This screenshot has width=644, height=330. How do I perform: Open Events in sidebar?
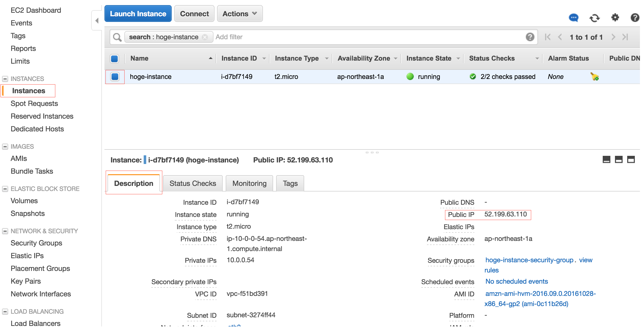[21, 23]
